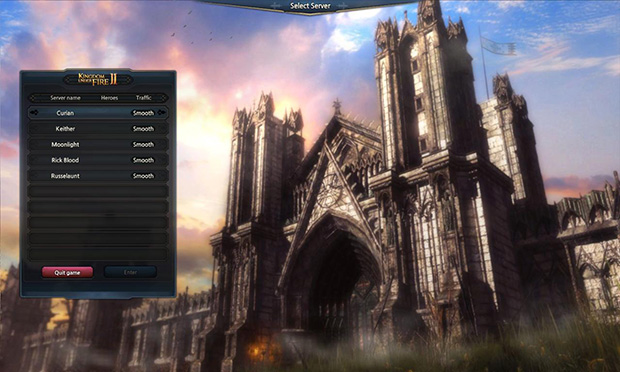620x372 pixels.
Task: Click Smooth traffic badge for Russelaunt
Action: (143, 176)
